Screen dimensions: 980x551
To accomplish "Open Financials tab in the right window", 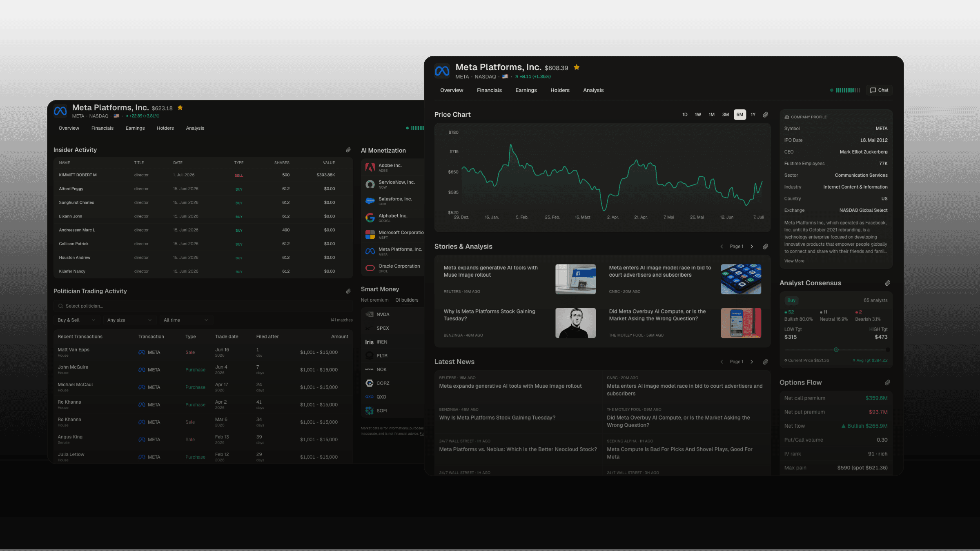I will [x=489, y=91].
